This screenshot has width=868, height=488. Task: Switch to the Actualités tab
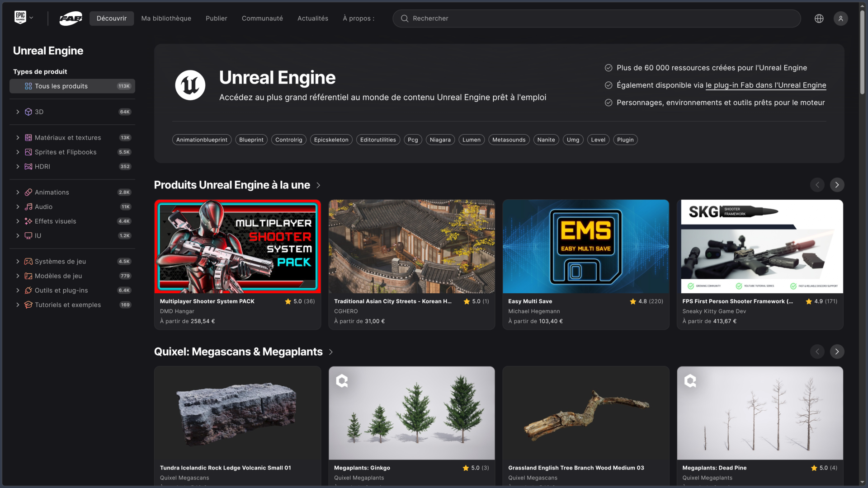(312, 19)
